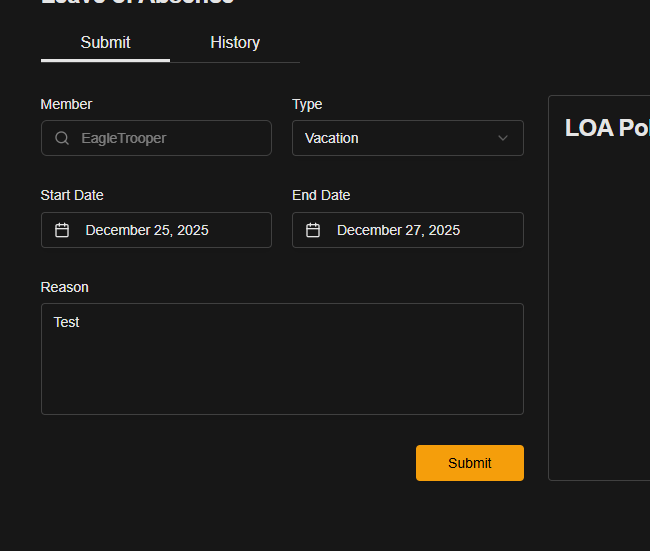Image resolution: width=650 pixels, height=551 pixels.
Task: Open the End Date picker
Action: pos(407,230)
